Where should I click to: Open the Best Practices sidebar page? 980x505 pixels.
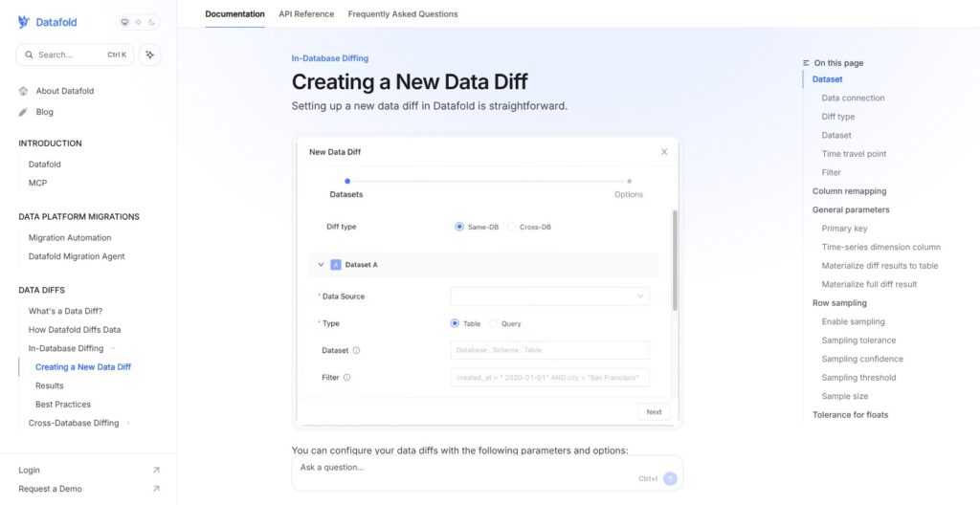point(63,405)
